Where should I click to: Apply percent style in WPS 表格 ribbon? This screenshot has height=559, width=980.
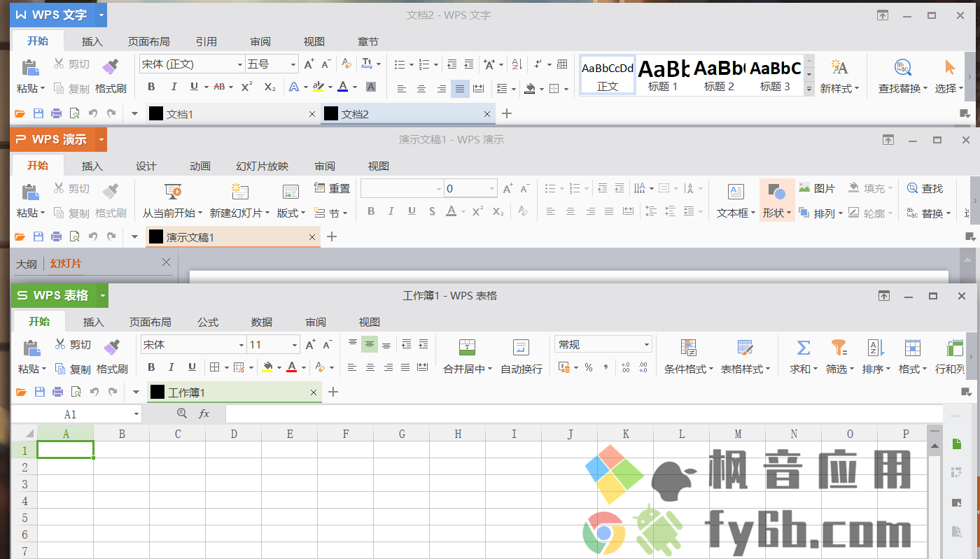click(589, 367)
